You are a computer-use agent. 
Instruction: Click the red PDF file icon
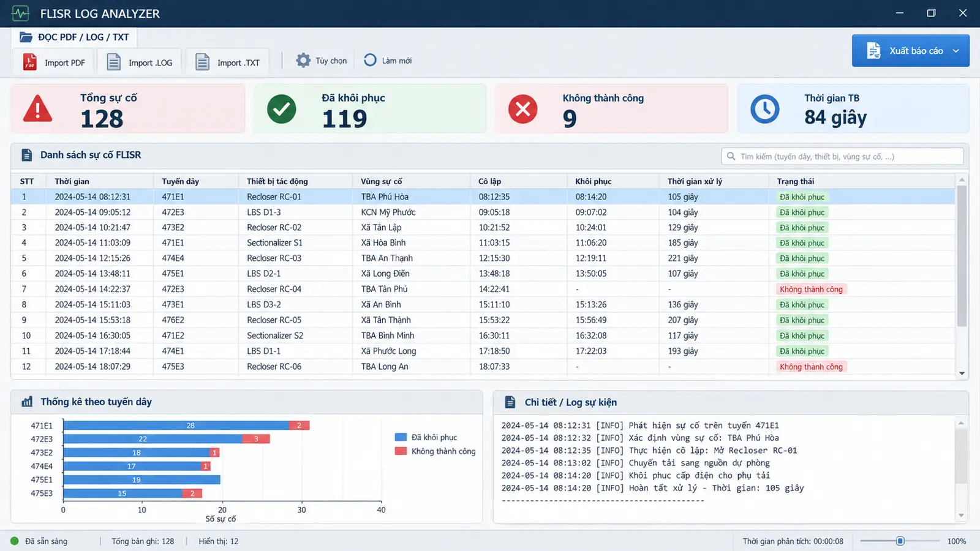[x=29, y=62]
